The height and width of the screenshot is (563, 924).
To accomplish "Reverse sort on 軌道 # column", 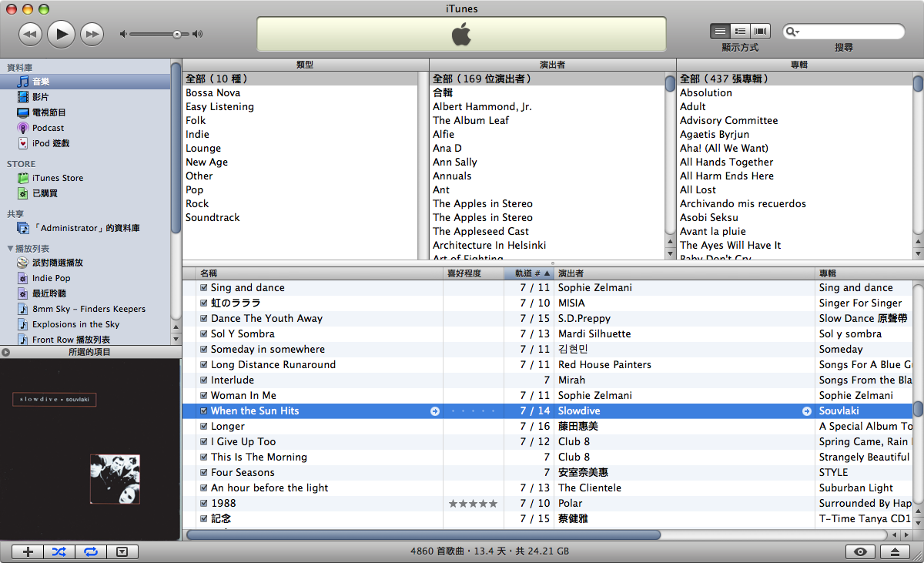I will pyautogui.click(x=529, y=273).
